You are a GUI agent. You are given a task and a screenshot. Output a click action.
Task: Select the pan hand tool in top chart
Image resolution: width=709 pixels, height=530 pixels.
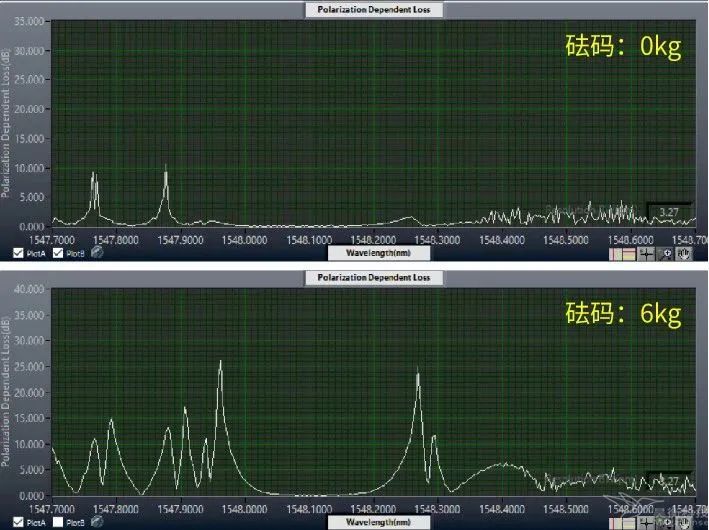point(684,254)
